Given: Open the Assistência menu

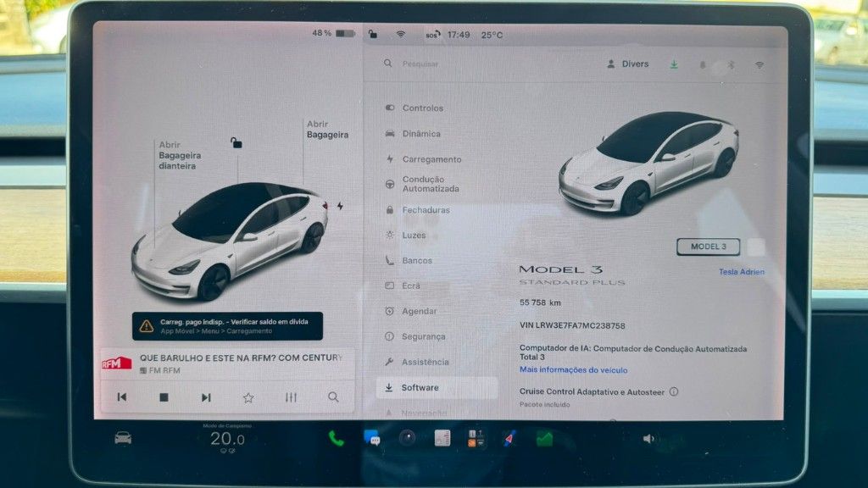Looking at the screenshot, I should coord(426,362).
